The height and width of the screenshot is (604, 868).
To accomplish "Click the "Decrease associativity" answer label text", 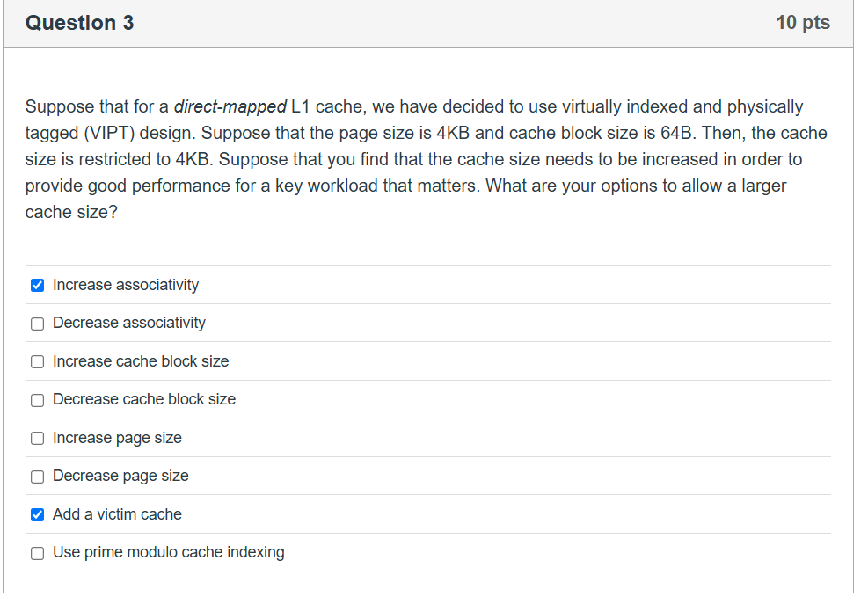I will point(129,323).
